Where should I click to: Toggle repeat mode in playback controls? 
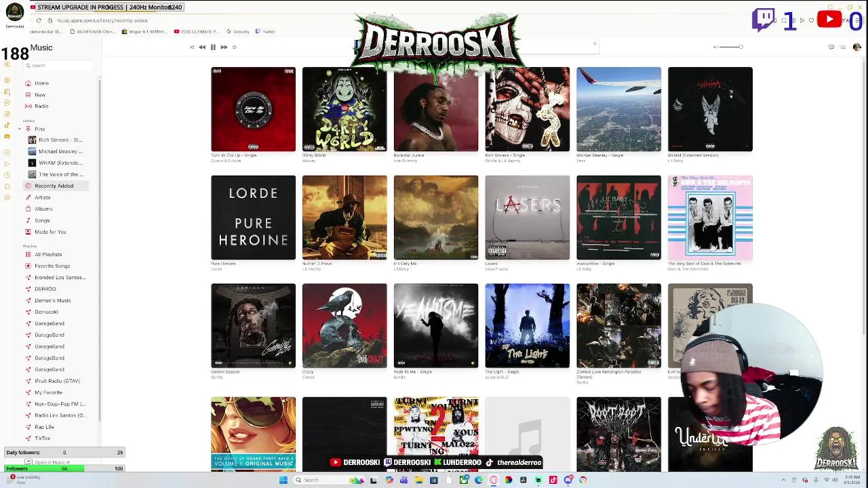pos(235,47)
